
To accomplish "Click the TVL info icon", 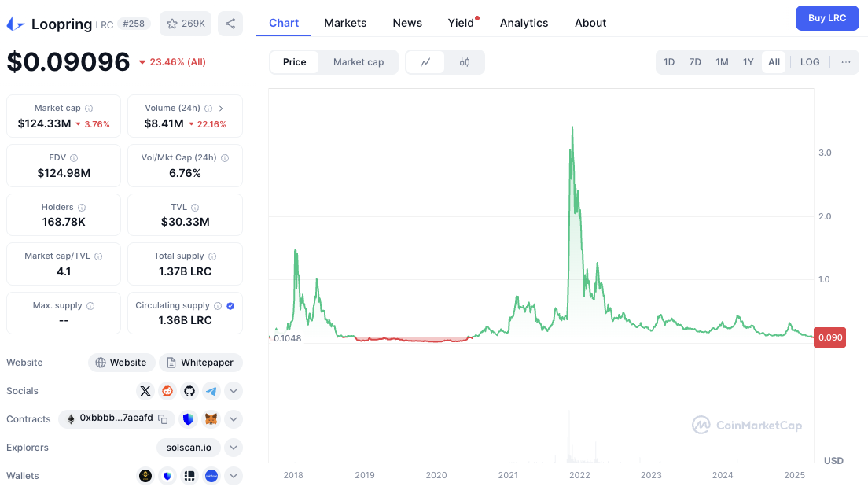I will [195, 208].
